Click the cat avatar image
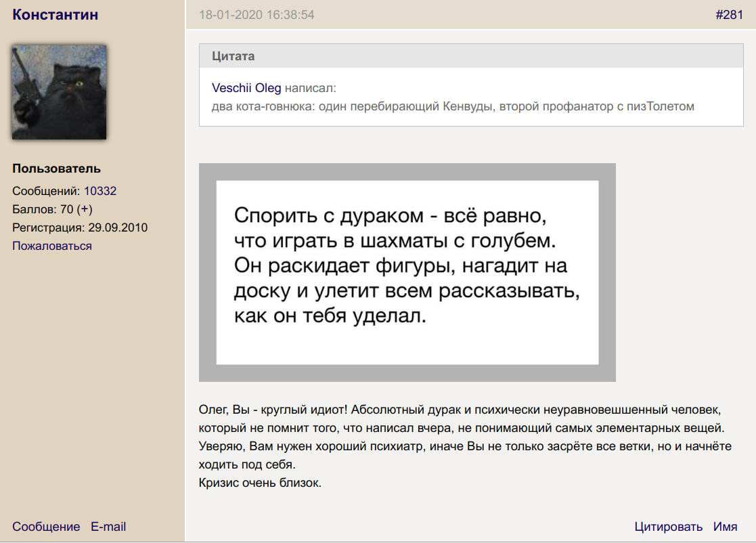Viewport: 756px width, 543px height. click(x=59, y=92)
